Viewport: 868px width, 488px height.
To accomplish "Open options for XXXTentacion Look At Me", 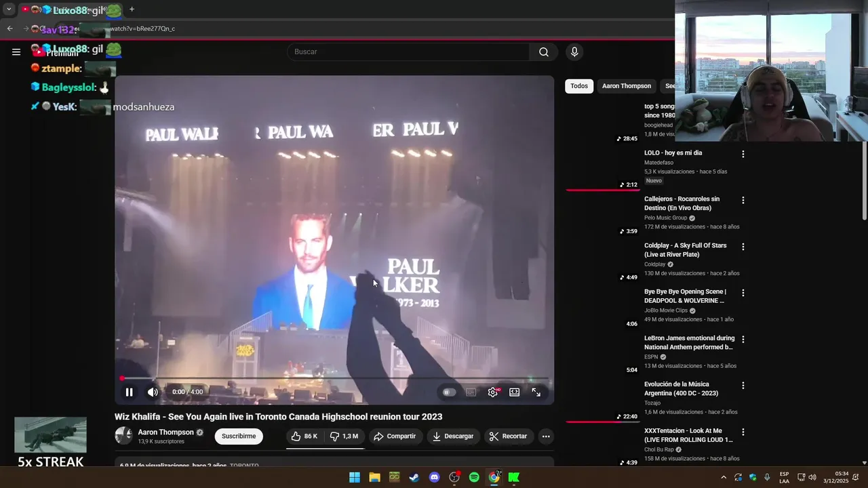I will (x=743, y=432).
